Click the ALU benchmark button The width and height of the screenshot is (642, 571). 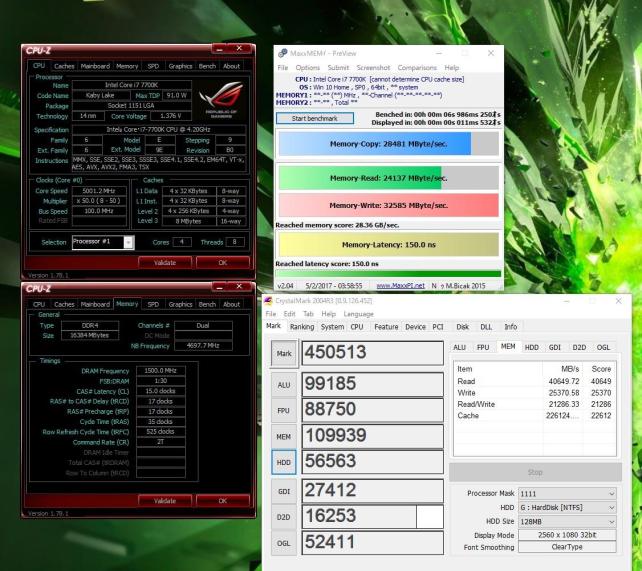point(284,385)
